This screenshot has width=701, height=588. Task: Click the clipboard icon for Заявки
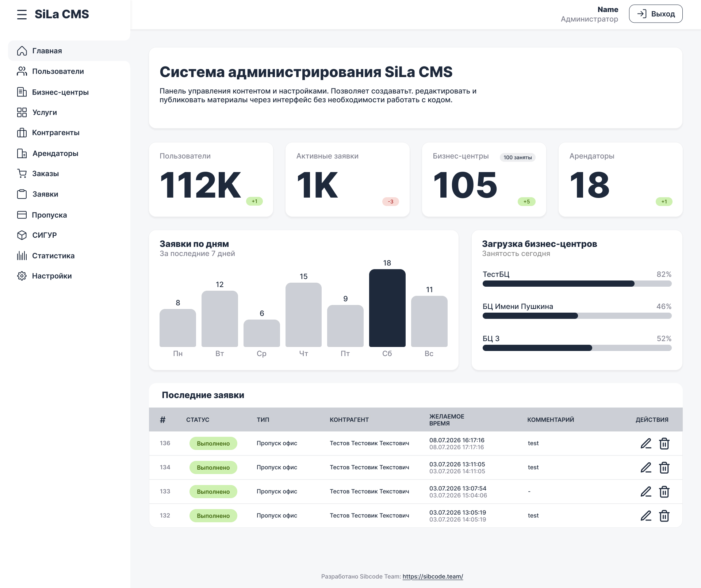click(22, 194)
